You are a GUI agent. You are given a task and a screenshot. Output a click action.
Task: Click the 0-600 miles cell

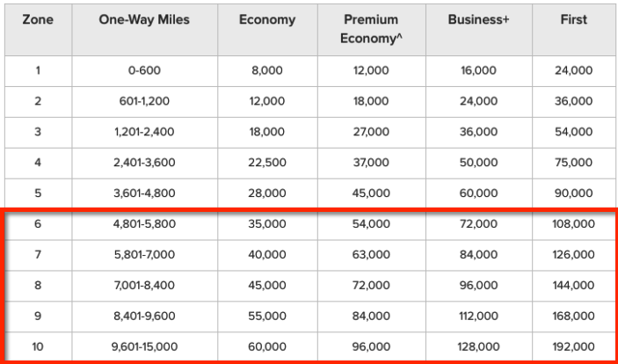tap(144, 70)
